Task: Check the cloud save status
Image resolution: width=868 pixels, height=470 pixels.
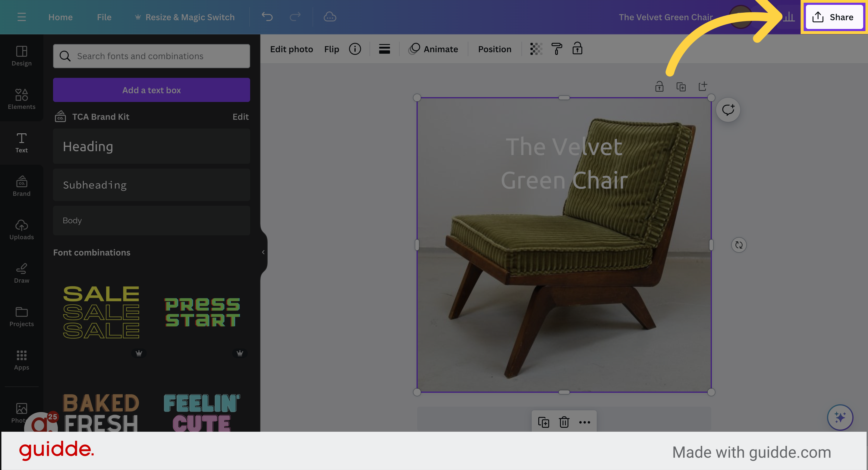Action: coord(330,17)
